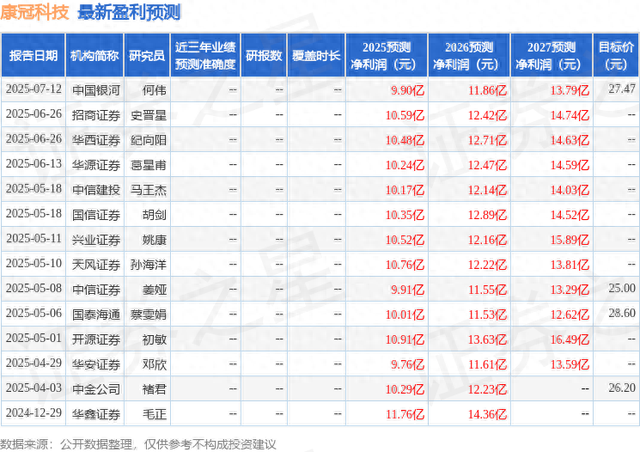Click the 国泰海通 institution cell
This screenshot has height=452, width=640.
coord(96,314)
